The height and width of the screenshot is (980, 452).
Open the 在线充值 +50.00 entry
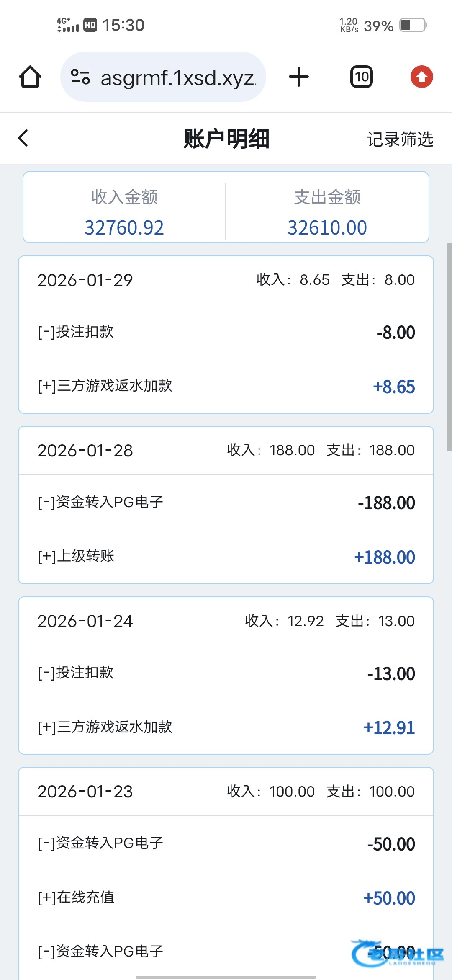pyautogui.click(x=226, y=897)
